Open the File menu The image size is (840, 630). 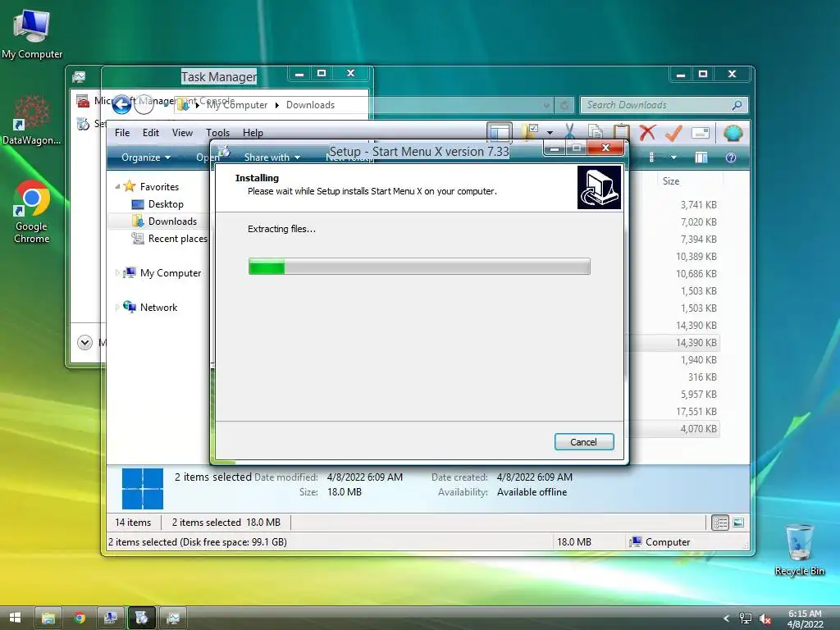click(122, 132)
